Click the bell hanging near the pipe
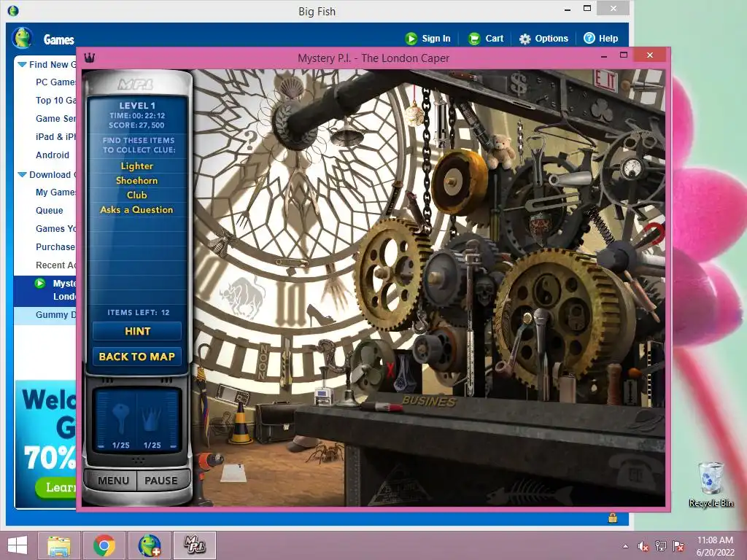Screen dimensions: 747x560 349,133
